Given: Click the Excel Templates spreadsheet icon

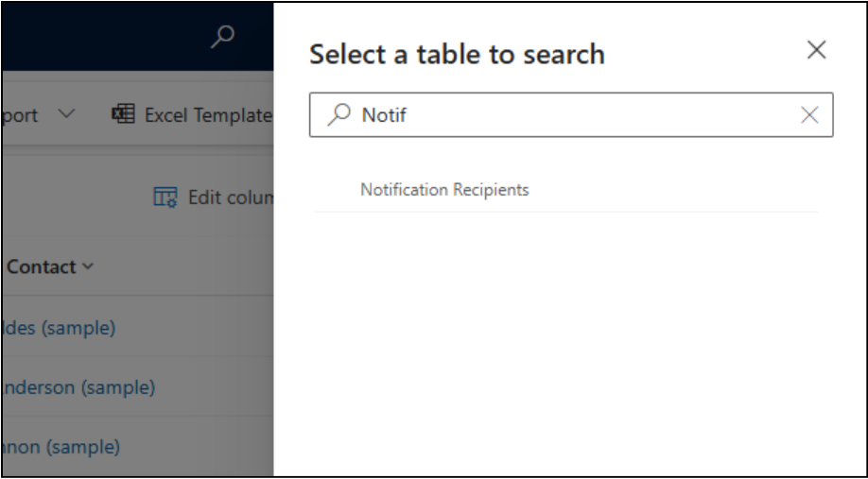Looking at the screenshot, I should pyautogui.click(x=123, y=115).
